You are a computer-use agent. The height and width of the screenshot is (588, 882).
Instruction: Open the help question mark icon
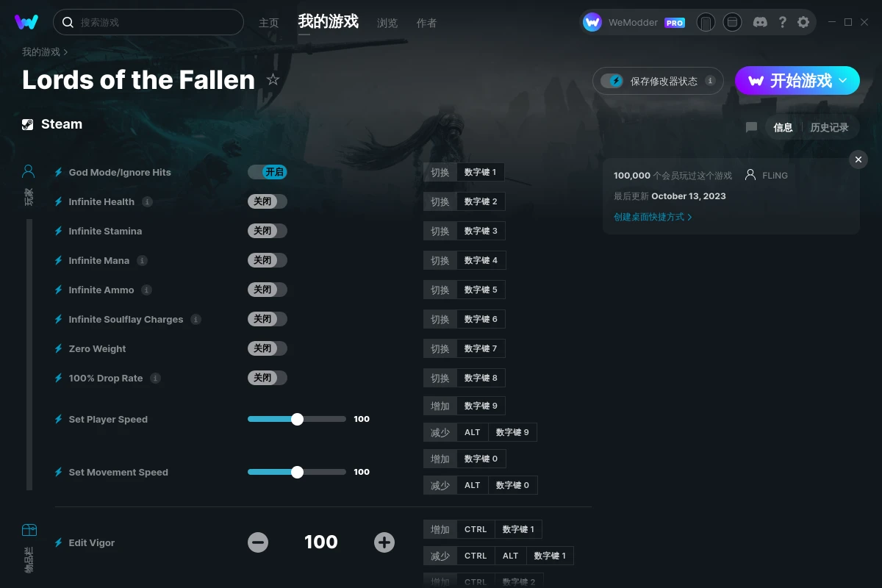click(783, 22)
